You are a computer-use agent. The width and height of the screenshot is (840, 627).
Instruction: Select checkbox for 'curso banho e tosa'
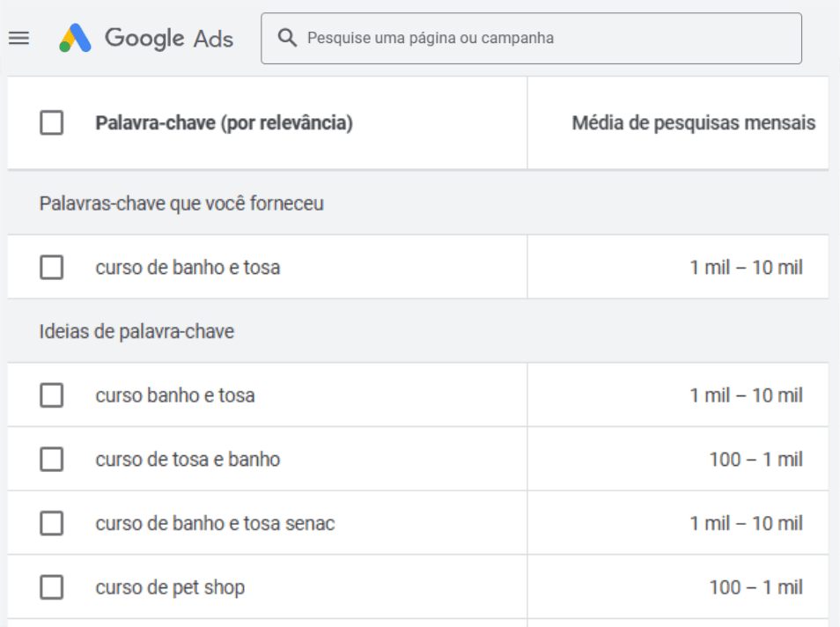(52, 395)
